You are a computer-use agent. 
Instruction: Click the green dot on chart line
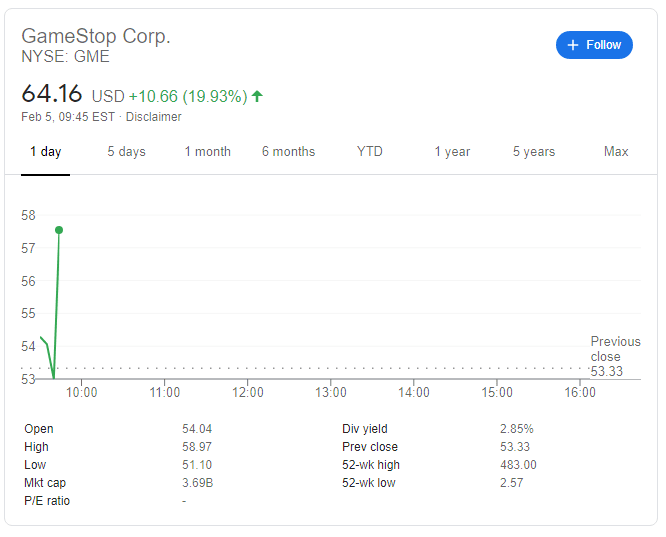click(x=59, y=230)
